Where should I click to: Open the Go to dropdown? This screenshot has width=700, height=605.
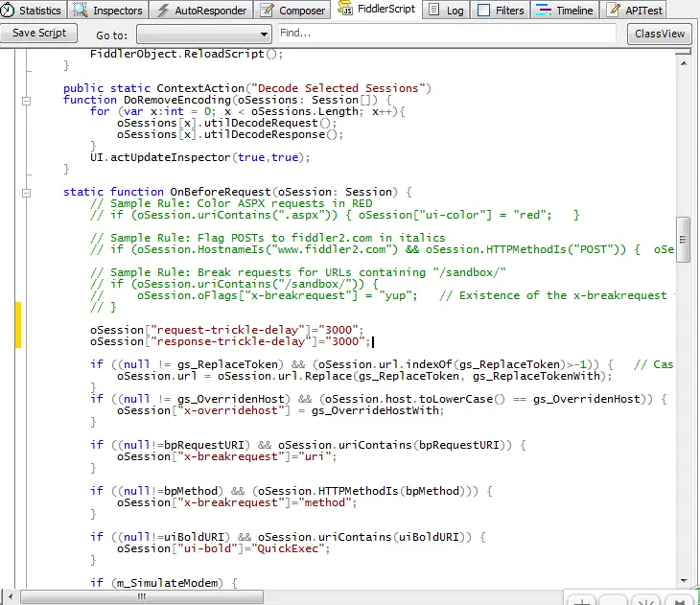click(x=204, y=34)
